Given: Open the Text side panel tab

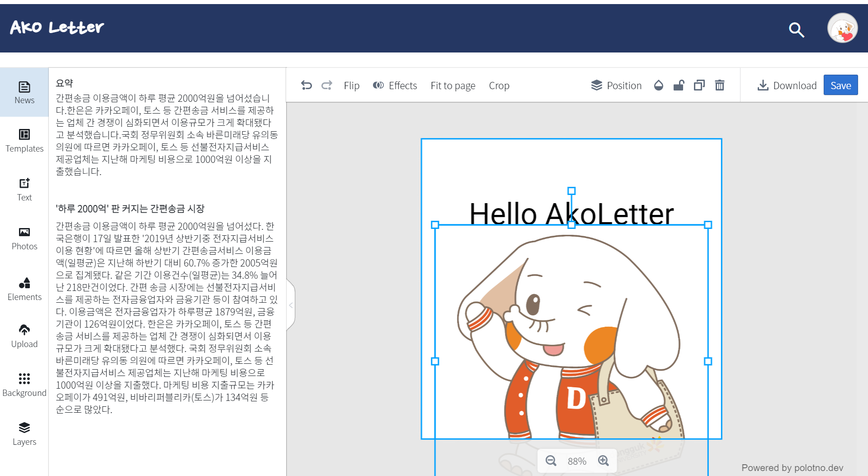Looking at the screenshot, I should click(24, 190).
